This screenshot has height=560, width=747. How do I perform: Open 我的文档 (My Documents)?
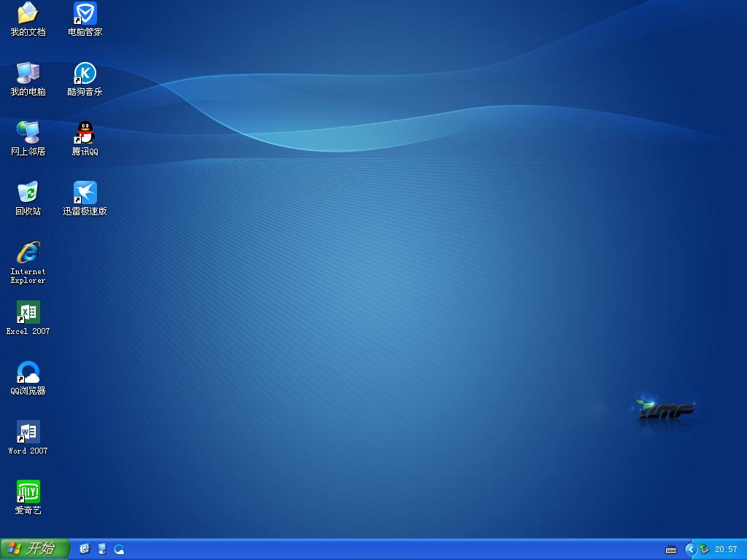coord(27,18)
